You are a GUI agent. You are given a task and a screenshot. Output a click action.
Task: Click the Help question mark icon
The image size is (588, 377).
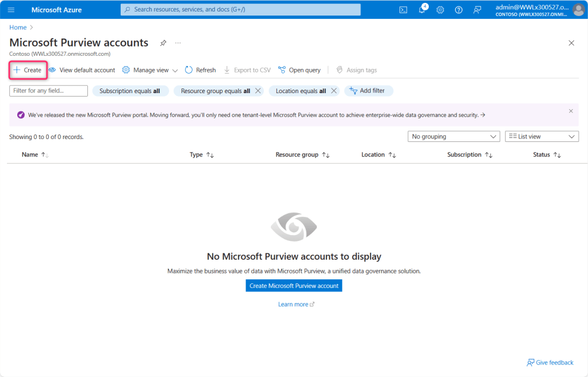[x=459, y=10]
